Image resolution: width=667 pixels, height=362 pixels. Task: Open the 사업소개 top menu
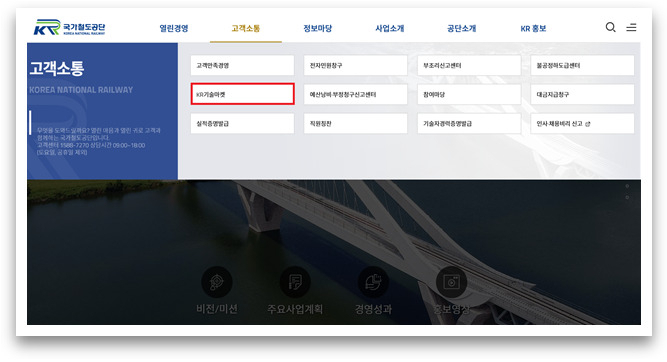point(390,29)
